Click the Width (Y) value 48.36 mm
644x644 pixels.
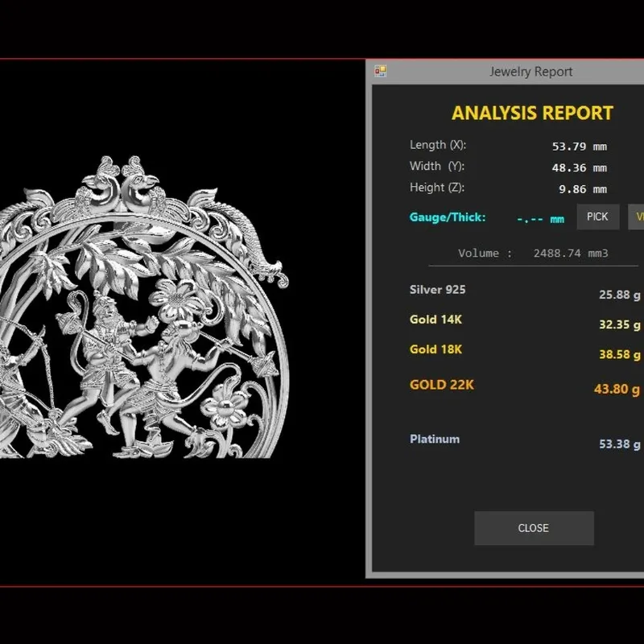click(579, 168)
